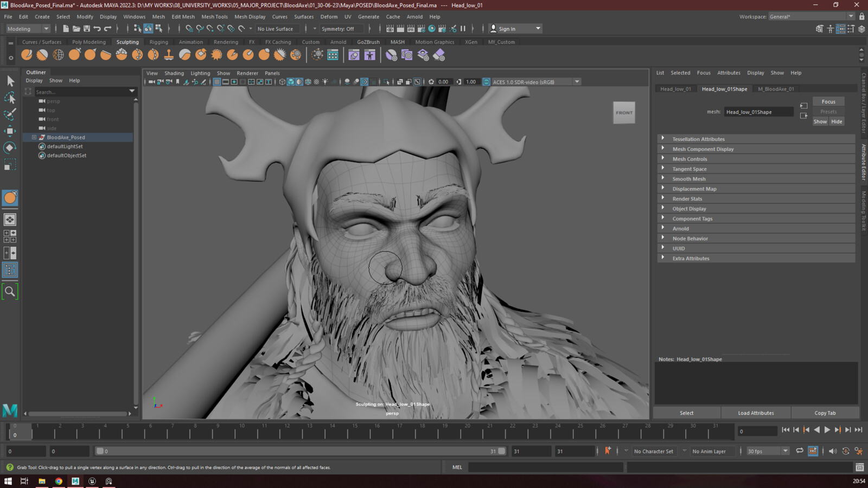The height and width of the screenshot is (488, 868).
Task: Select the Scrape sculpt tool icon
Action: (x=201, y=55)
